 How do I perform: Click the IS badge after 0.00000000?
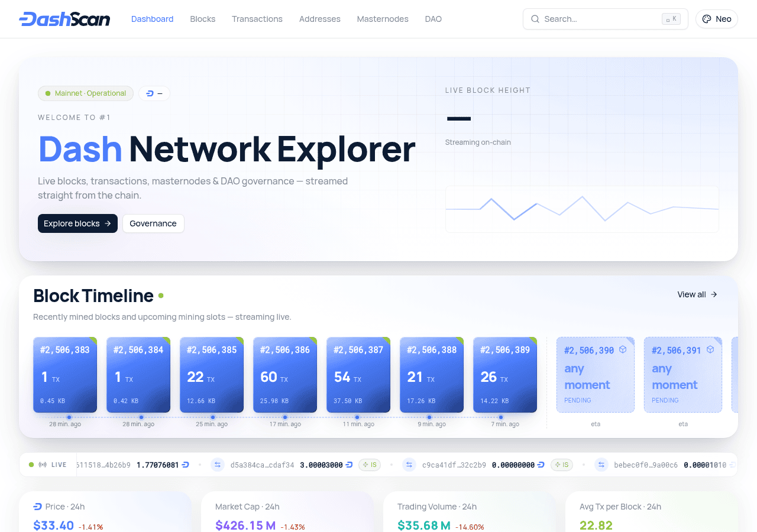pos(562,465)
